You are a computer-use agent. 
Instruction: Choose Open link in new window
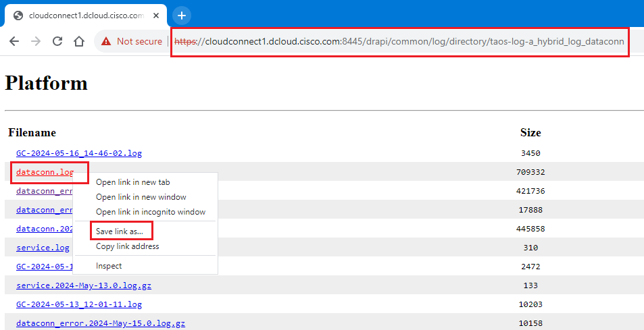(x=141, y=197)
